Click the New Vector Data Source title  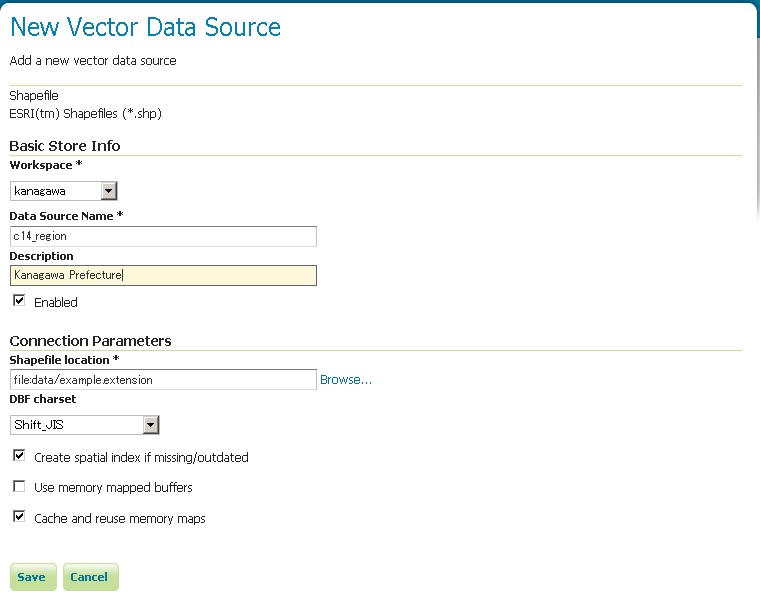click(145, 27)
